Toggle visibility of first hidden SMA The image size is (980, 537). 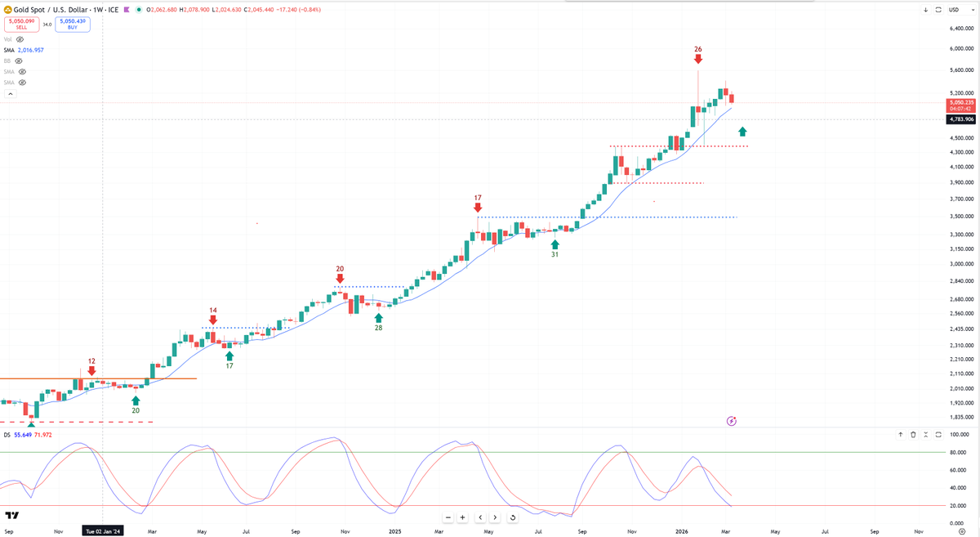tap(22, 72)
